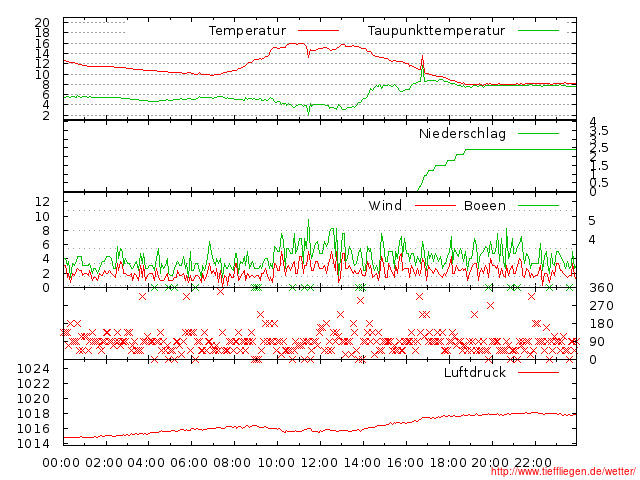Screen dimensions: 640x480
Task: Click the 2.5 precipitation axis value
Action: click(599, 148)
